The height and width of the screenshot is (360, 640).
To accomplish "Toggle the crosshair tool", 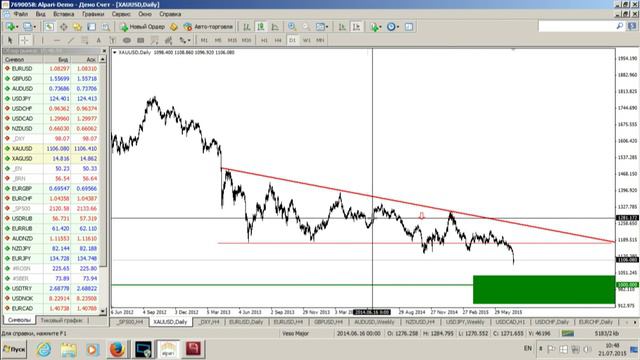I will point(24,40).
